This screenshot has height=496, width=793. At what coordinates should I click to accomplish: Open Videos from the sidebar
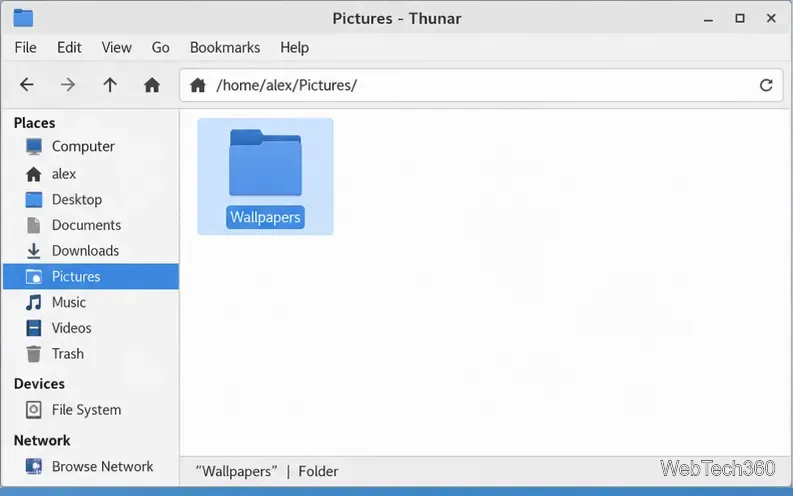pyautogui.click(x=91, y=328)
